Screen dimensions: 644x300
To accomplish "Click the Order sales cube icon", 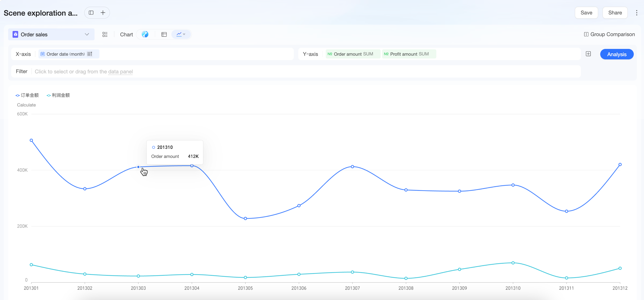I will [15, 34].
